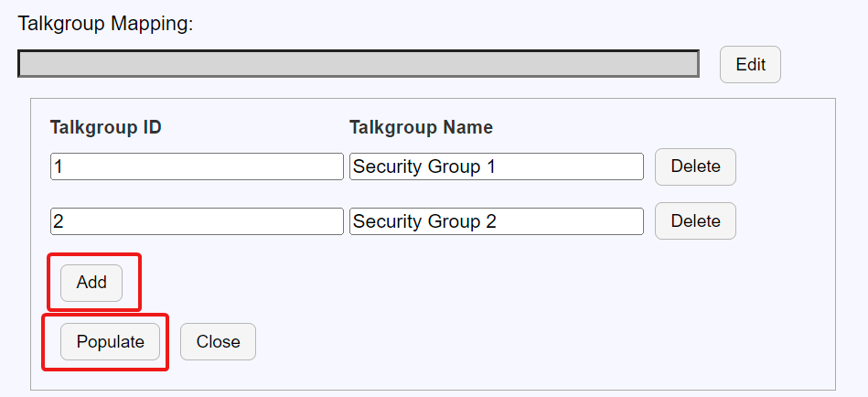Click the Talkgroup ID field containing 2
Image resolution: width=868 pixels, height=397 pixels.
pos(197,221)
